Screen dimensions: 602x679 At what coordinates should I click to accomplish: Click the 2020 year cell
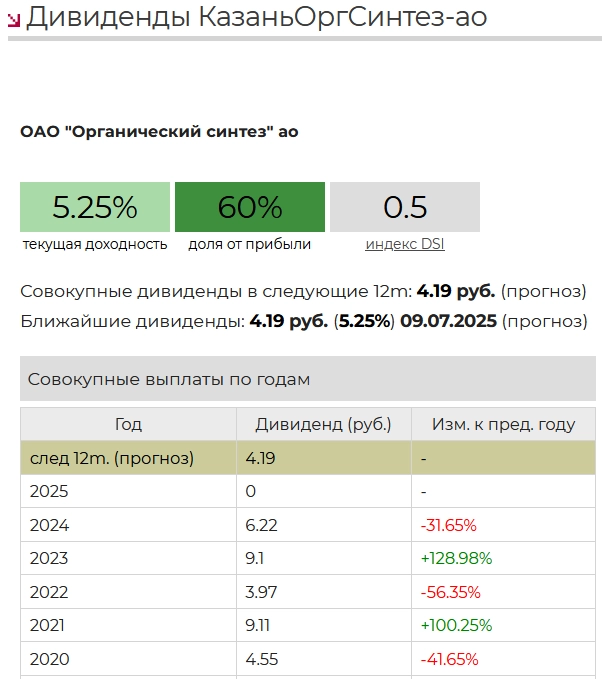tap(49, 659)
